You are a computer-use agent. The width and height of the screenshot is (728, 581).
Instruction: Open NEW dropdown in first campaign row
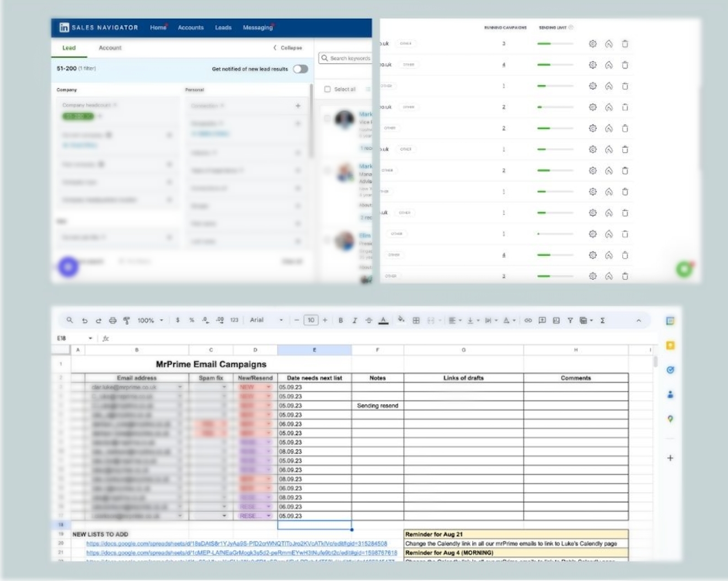click(x=269, y=387)
